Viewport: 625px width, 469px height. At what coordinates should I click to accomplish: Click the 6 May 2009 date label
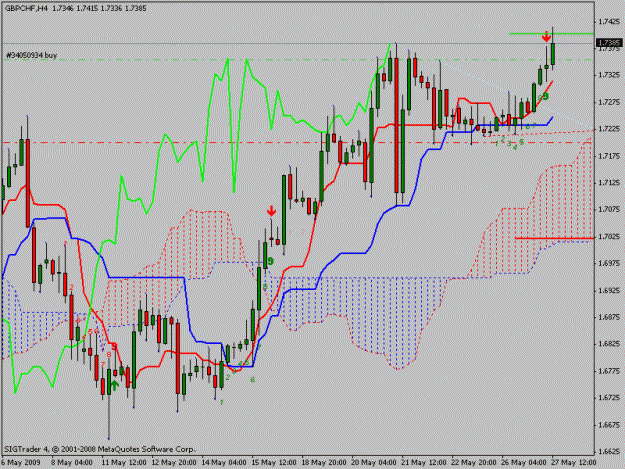click(21, 462)
